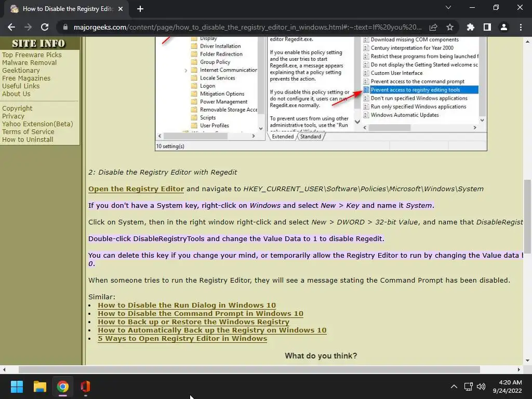Open the Extensions puzzle icon
This screenshot has height=399, width=532.
[x=471, y=27]
